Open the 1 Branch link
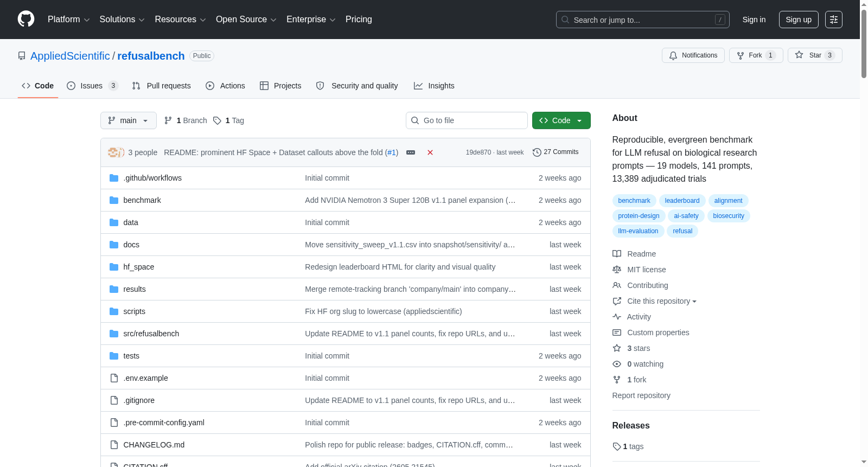 pyautogui.click(x=186, y=120)
